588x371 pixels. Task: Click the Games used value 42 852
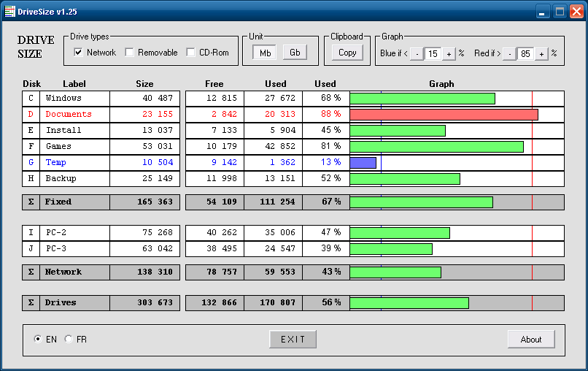280,147
